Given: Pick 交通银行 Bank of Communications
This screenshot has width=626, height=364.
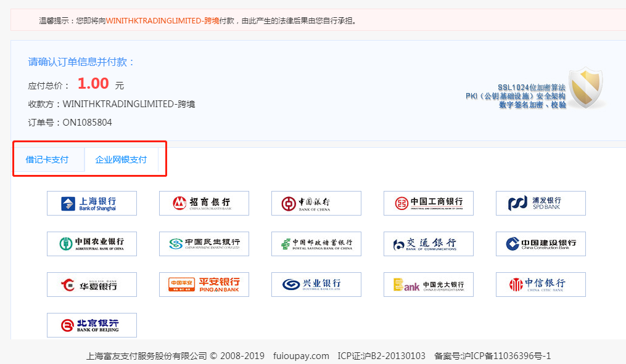Looking at the screenshot, I should pos(429,244).
